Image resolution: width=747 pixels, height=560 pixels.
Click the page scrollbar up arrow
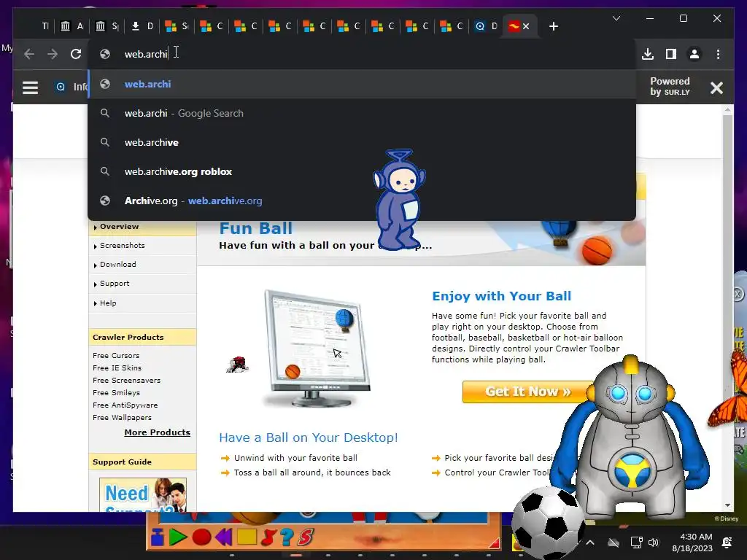tap(727, 110)
